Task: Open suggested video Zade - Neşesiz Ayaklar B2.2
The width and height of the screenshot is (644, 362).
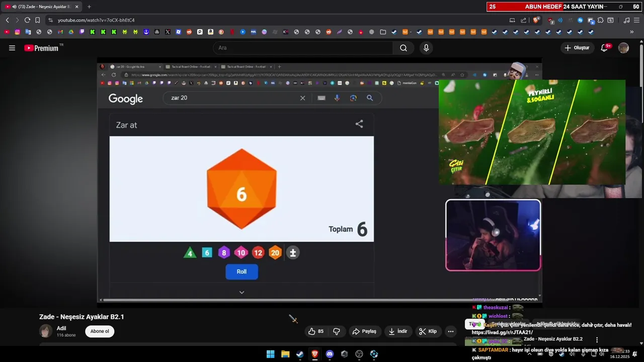Action: click(x=553, y=339)
